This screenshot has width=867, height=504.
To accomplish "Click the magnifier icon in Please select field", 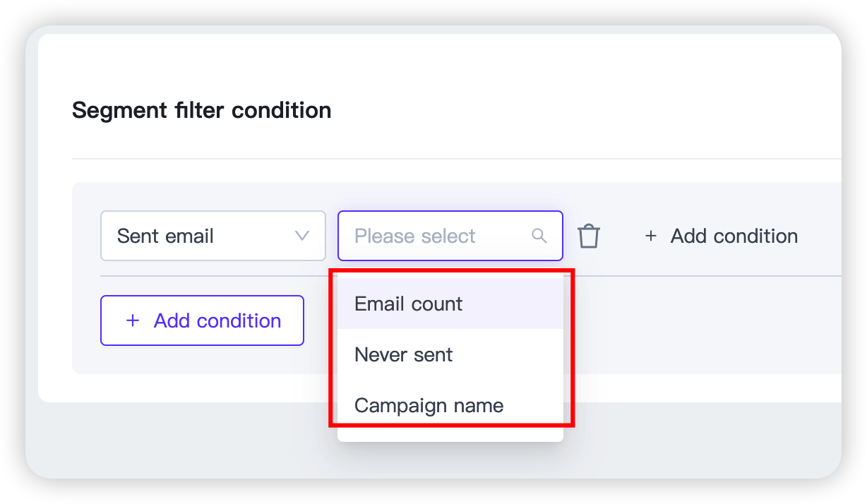I will (539, 236).
